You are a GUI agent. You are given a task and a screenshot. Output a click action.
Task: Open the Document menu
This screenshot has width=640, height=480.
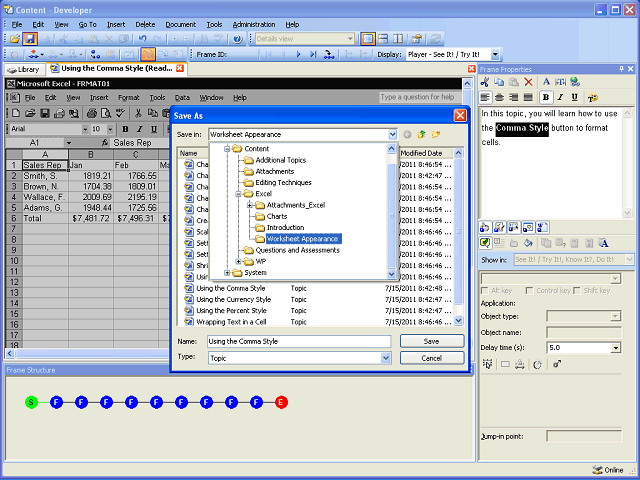pos(180,24)
